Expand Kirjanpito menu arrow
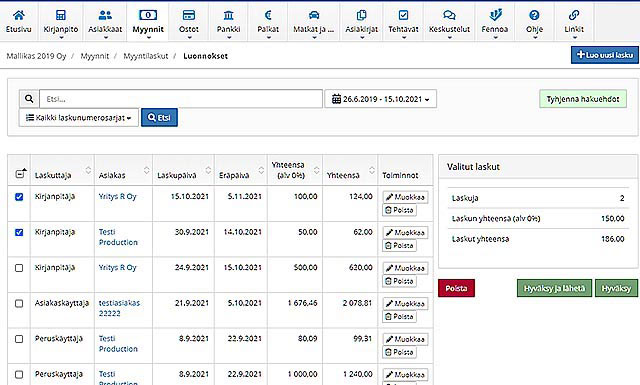Screen dimensions: 640x385 61,37
